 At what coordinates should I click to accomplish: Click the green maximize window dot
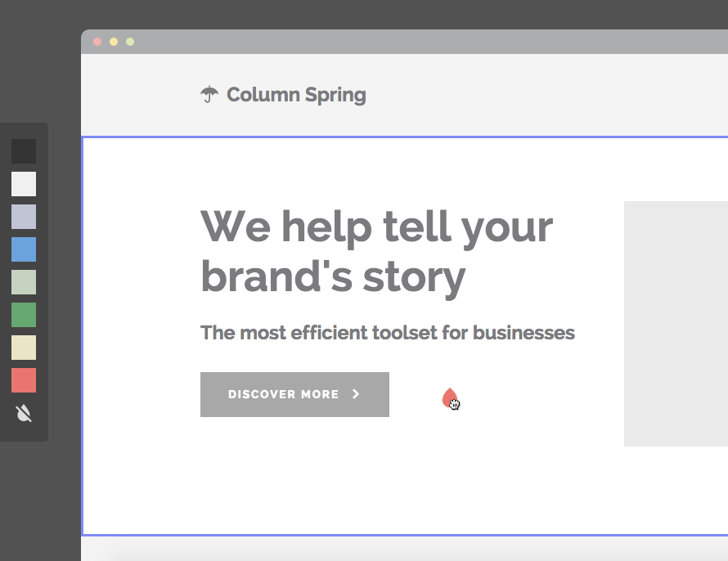tap(130, 42)
